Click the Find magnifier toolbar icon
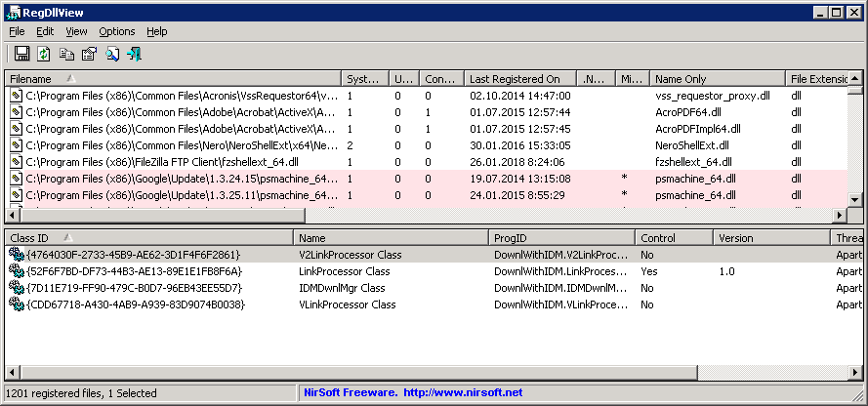The image size is (868, 406). (112, 54)
